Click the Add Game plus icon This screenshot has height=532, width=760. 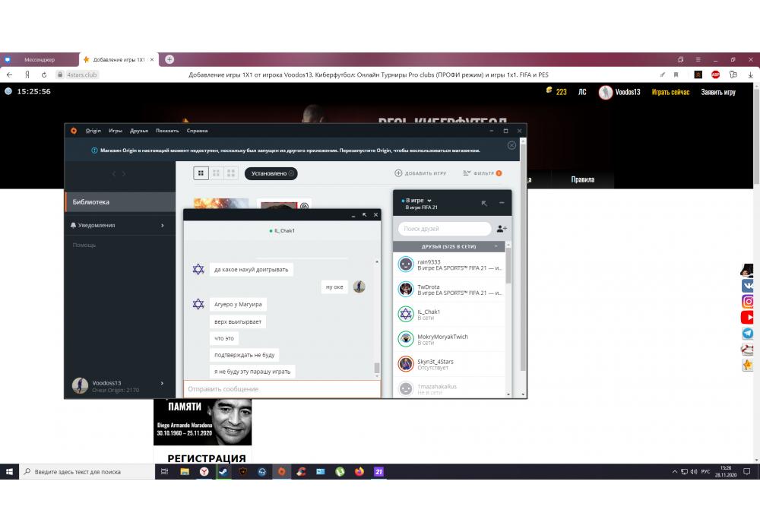click(x=398, y=173)
